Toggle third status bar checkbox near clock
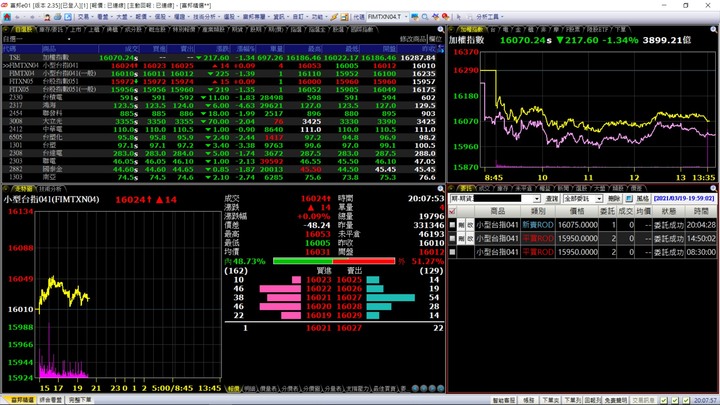The height and width of the screenshot is (405, 720). pyautogui.click(x=686, y=400)
